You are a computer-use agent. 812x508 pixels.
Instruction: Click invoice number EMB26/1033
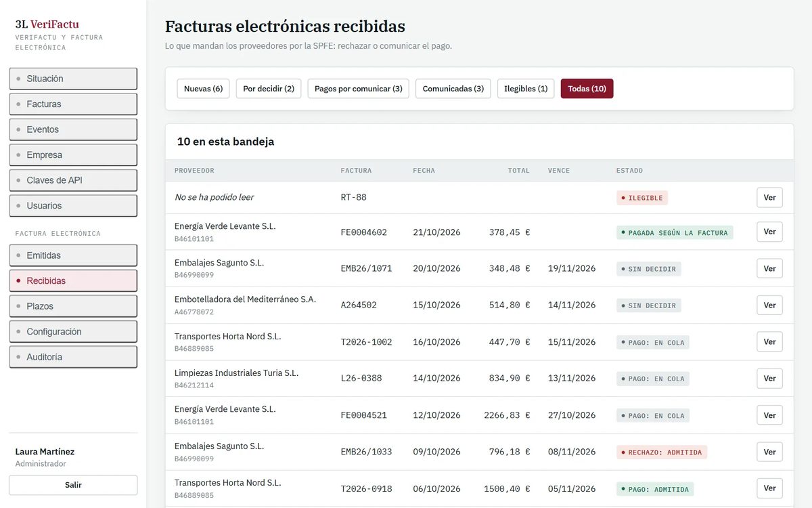tap(366, 452)
